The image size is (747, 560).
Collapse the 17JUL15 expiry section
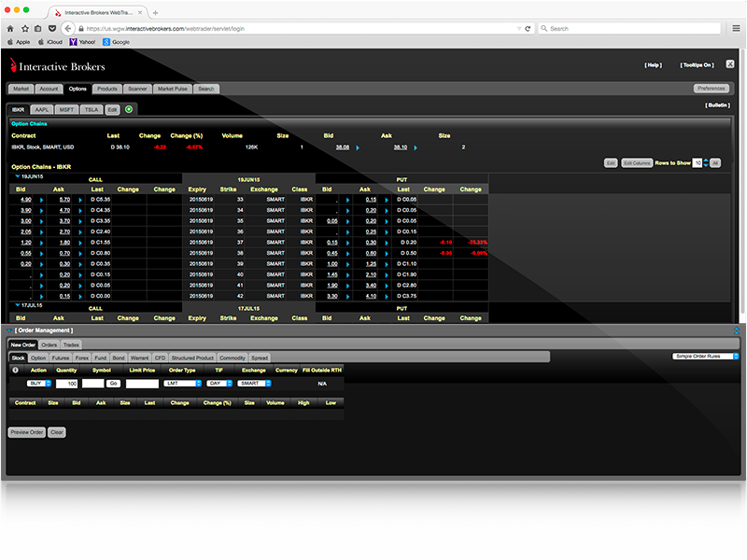[x=18, y=305]
